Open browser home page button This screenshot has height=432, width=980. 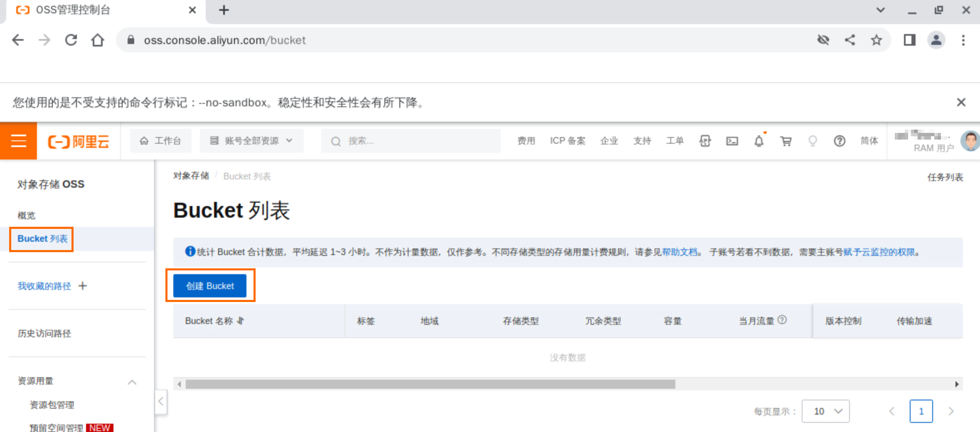coord(98,40)
